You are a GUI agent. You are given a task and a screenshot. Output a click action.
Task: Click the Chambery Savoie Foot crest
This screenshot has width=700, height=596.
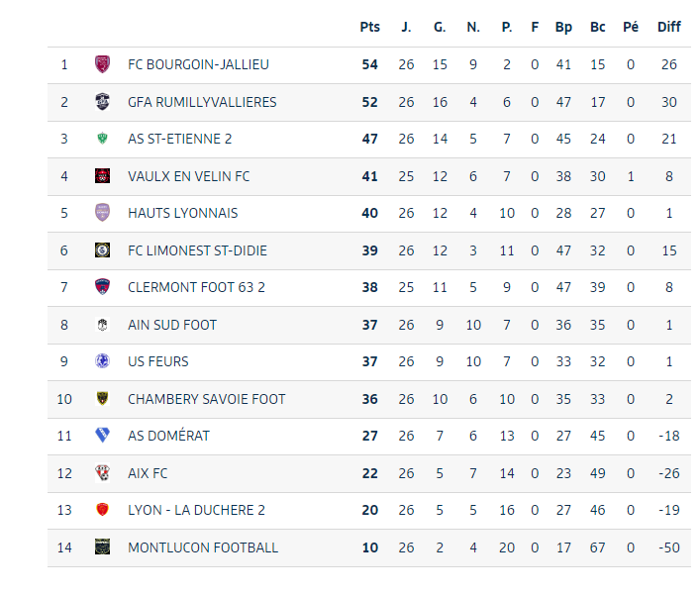(102, 399)
